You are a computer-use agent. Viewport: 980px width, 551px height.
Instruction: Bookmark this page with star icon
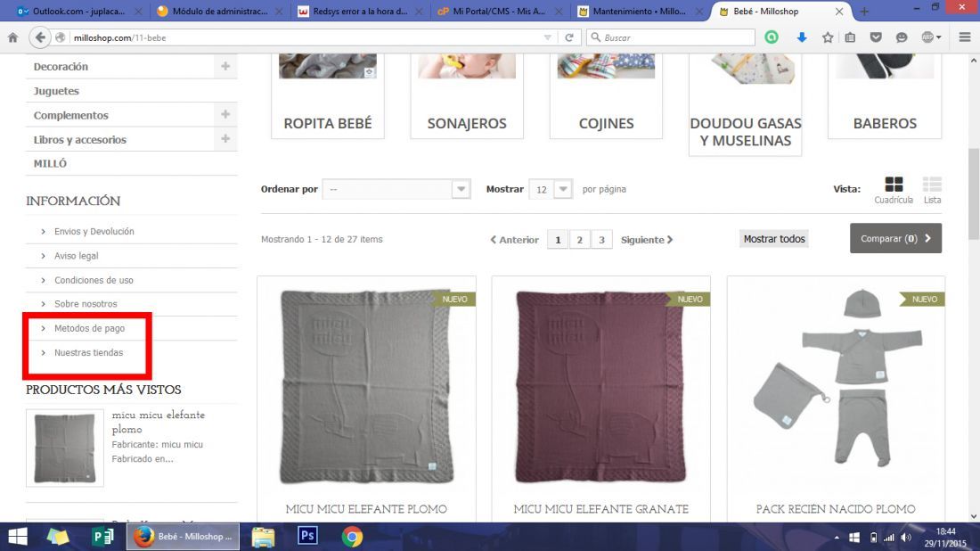point(828,37)
